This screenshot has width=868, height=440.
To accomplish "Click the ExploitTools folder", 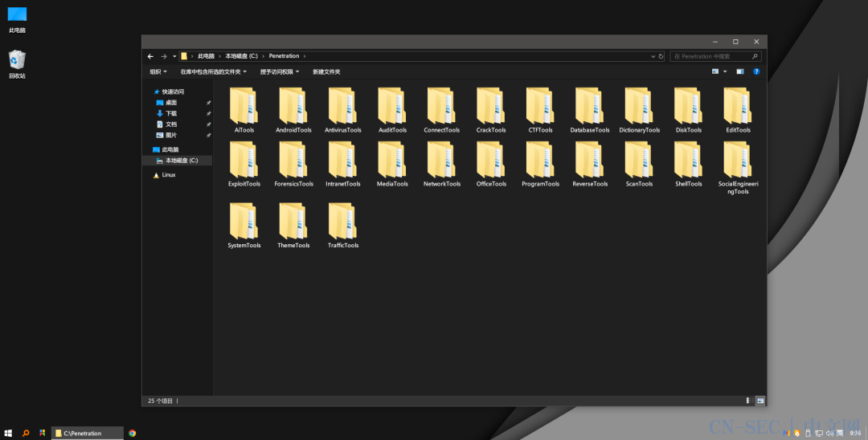I will (244, 164).
